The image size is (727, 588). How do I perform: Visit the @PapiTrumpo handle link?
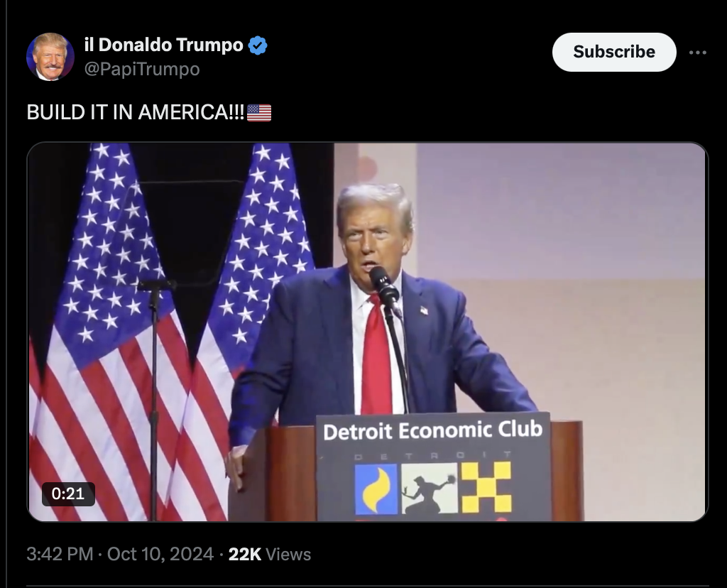coord(142,69)
